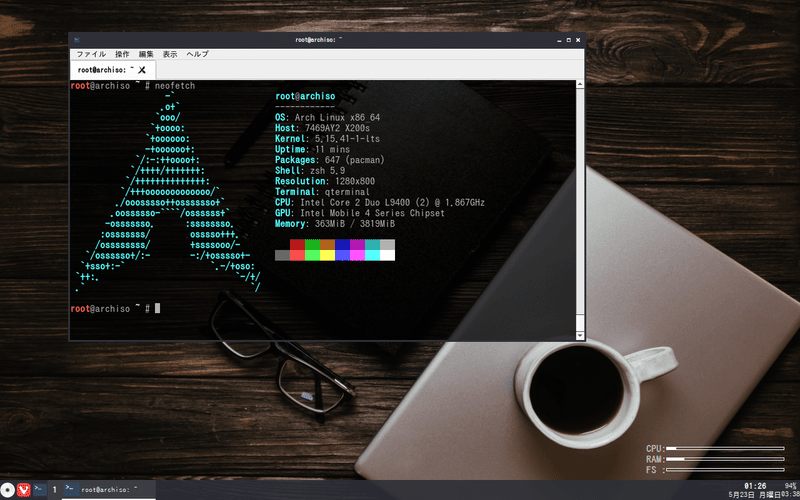Viewport: 800px width, 500px height.
Task: Click the 'Resolution: 1280x800' line
Action: pyautogui.click(x=325, y=181)
